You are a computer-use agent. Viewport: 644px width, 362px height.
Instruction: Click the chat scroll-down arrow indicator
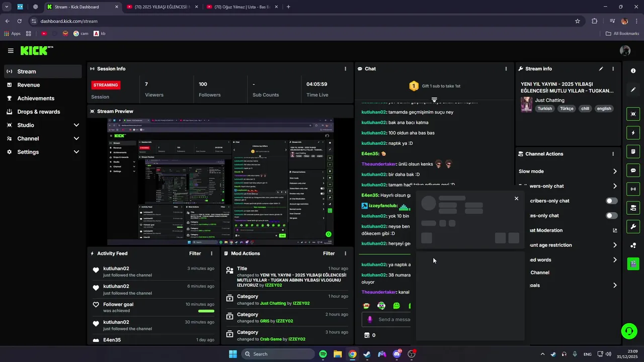[x=434, y=100]
